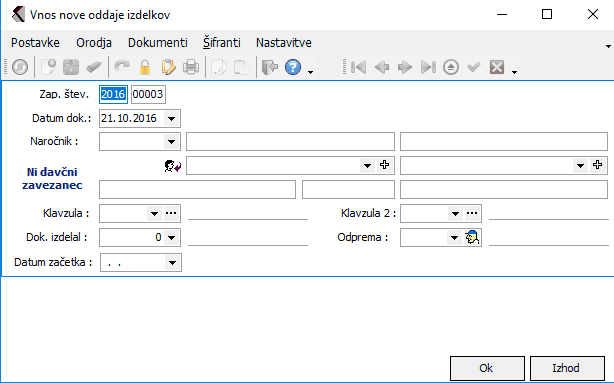Image resolution: width=614 pixels, height=383 pixels.
Task: Expand the Datum začetka date picker
Action: tap(173, 262)
